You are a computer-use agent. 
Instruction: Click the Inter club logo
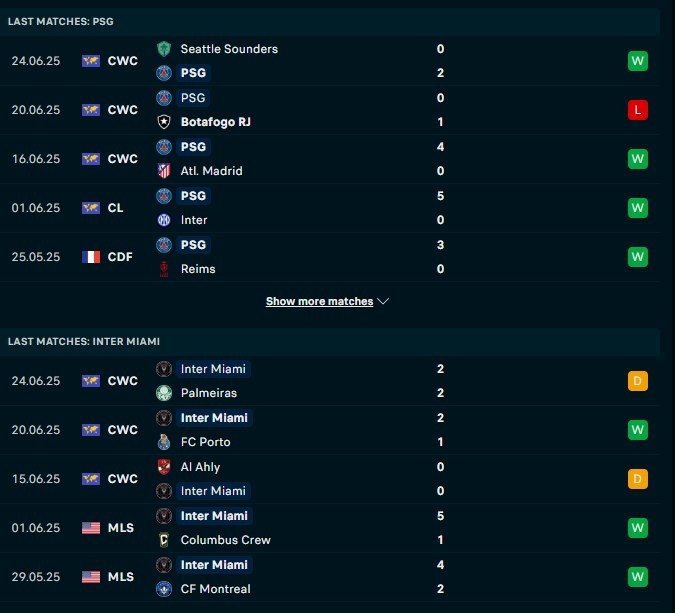pos(164,220)
